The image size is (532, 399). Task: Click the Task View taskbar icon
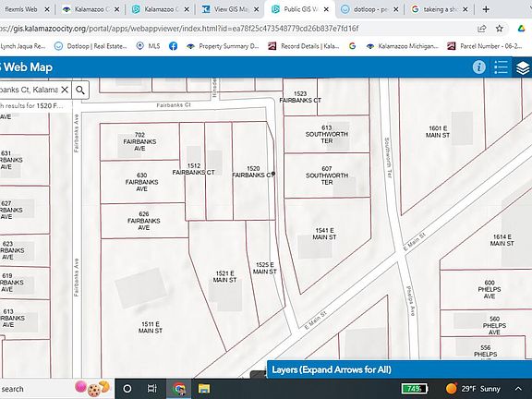click(x=151, y=389)
